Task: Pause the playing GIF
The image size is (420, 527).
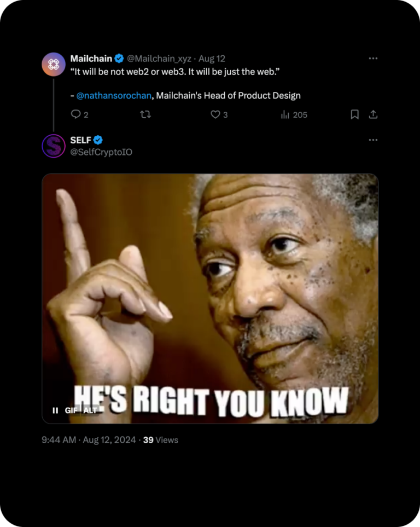Action: click(x=55, y=410)
